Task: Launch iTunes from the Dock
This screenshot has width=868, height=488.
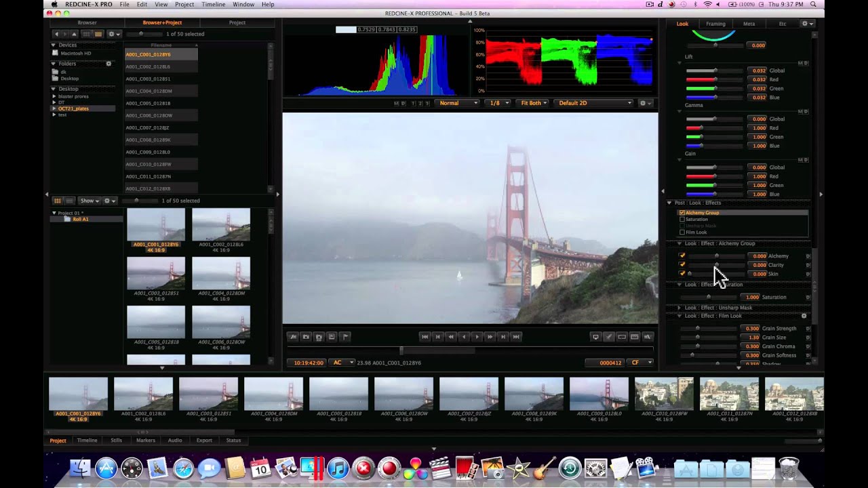Action: pos(338,468)
